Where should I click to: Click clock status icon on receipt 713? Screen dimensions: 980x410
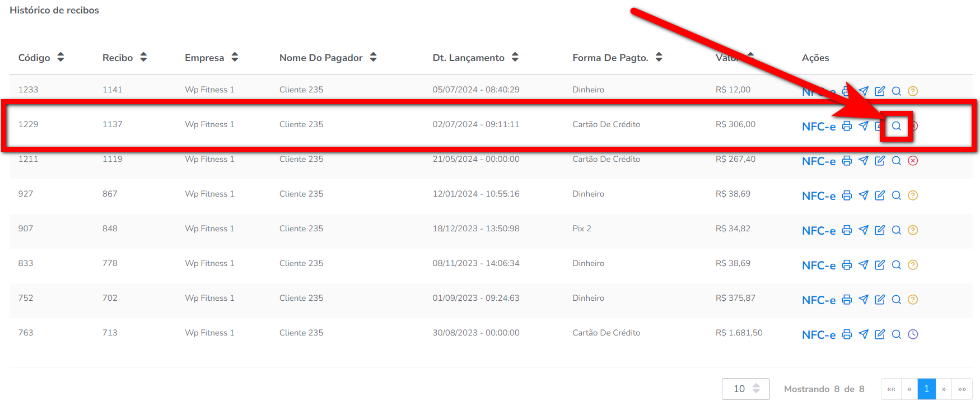coord(913,334)
